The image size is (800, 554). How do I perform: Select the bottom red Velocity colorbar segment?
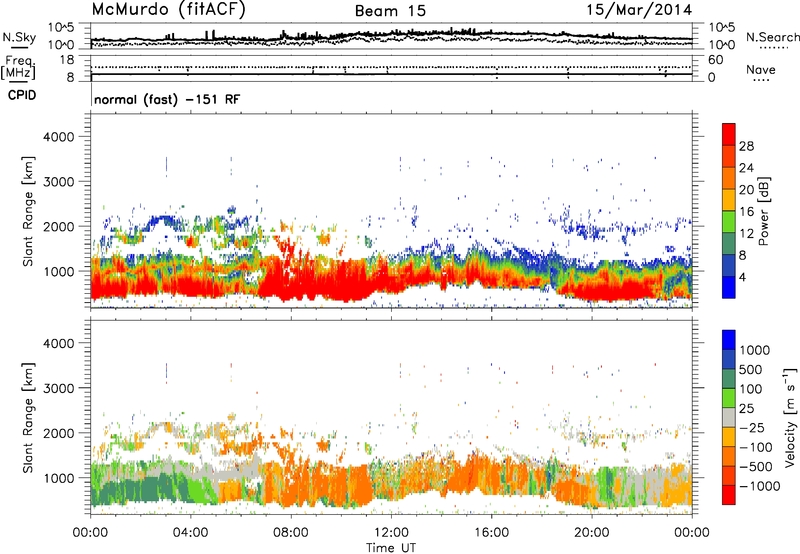click(x=729, y=495)
